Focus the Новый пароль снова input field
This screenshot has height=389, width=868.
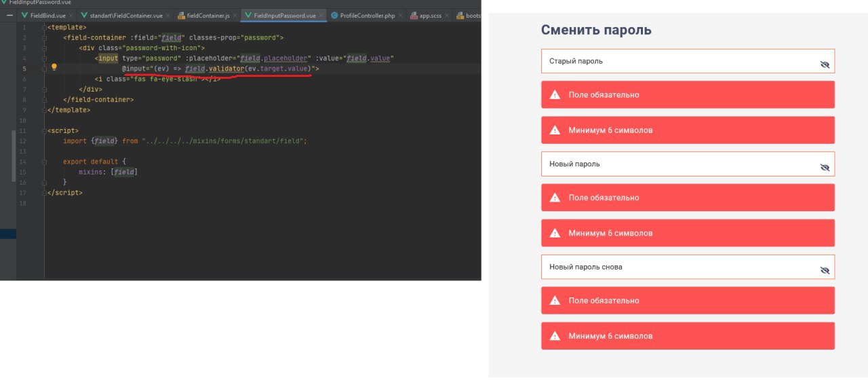coord(688,267)
